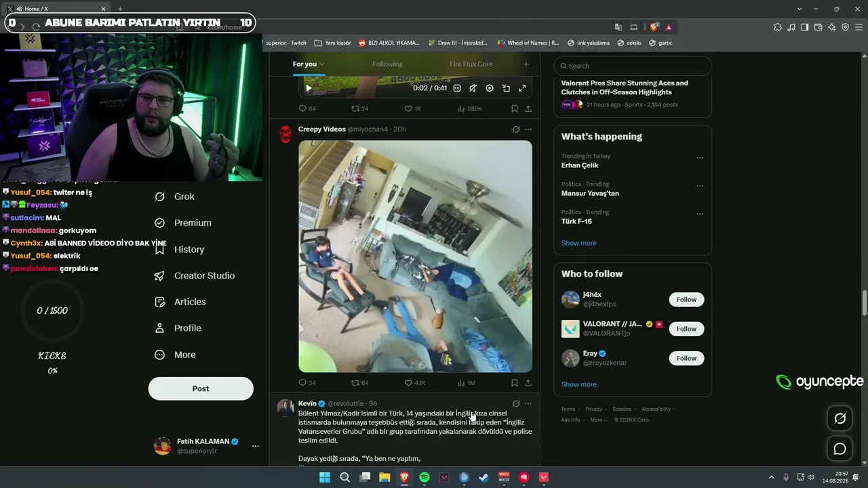Follow the VALORANT // JAPAN account

point(686,329)
